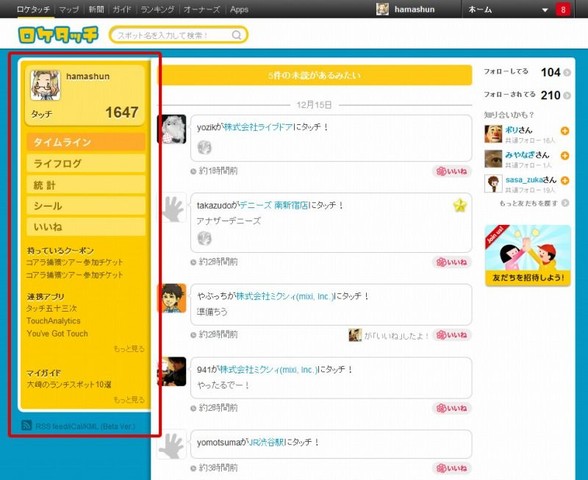Open 941's avatar photo
Image resolution: width=588 pixels, height=480 pixels.
pos(171,371)
